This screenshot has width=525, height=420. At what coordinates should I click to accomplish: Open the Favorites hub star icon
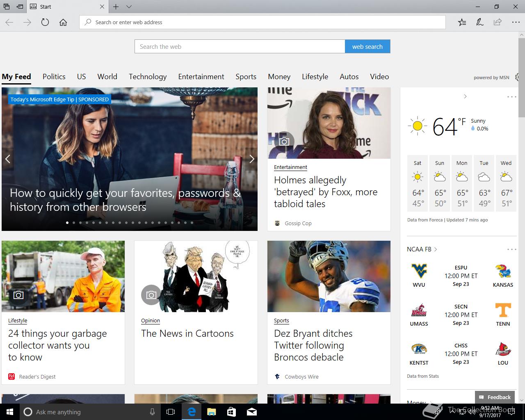[x=462, y=23]
